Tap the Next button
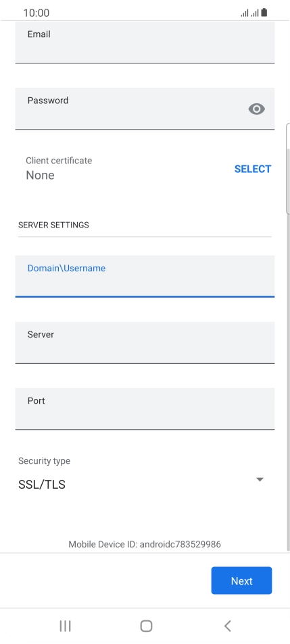Screen dimensions: 290x644 (241, 581)
